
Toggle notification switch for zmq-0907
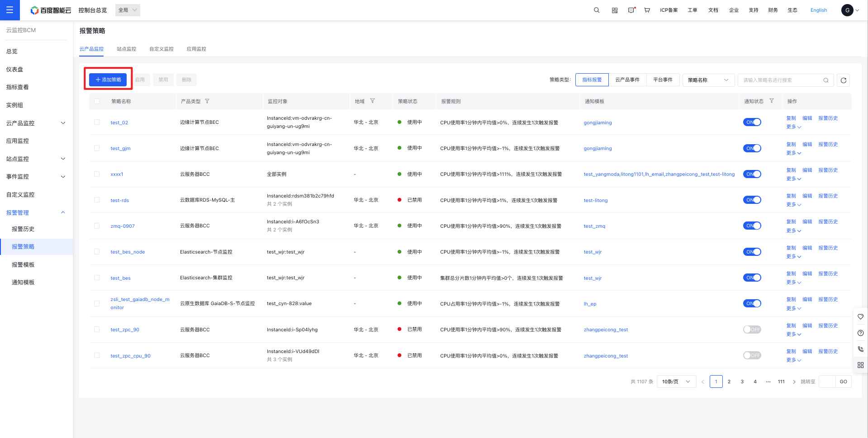(x=752, y=226)
